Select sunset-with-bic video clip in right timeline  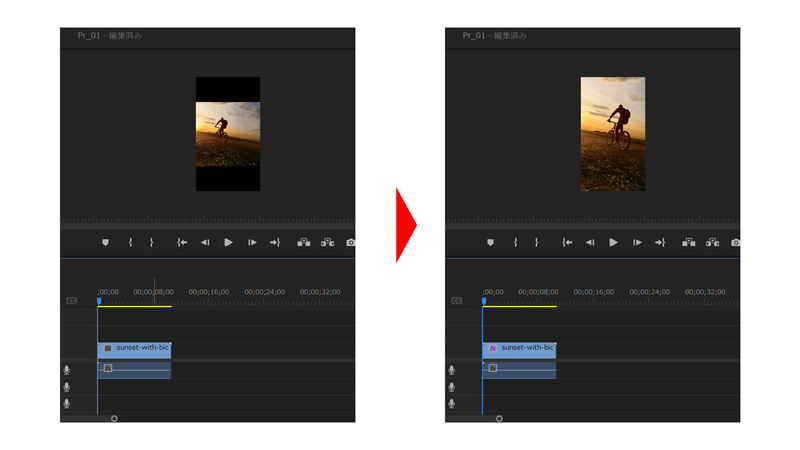(x=519, y=350)
